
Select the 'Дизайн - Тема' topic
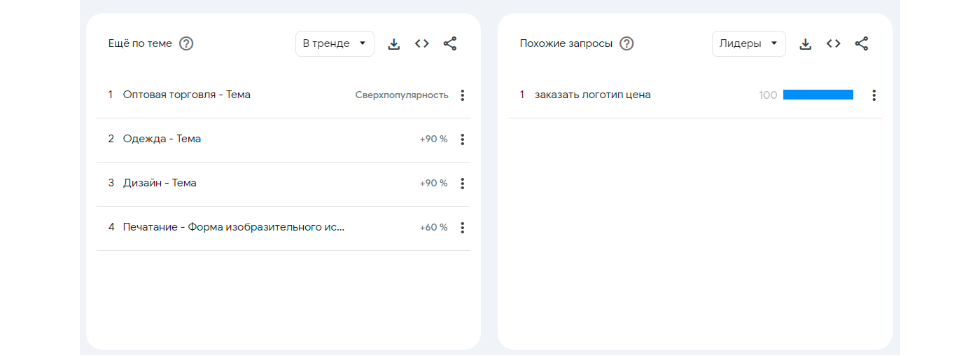160,183
